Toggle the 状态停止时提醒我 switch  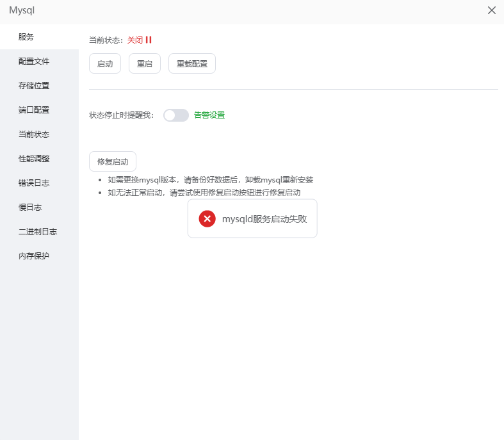click(176, 115)
